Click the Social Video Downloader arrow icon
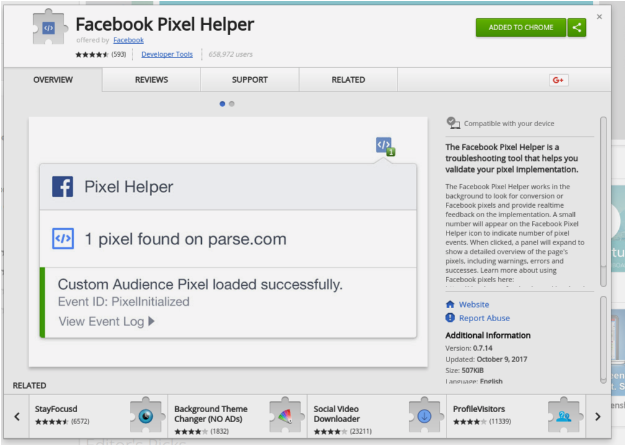This screenshot has height=447, width=627. point(425,415)
